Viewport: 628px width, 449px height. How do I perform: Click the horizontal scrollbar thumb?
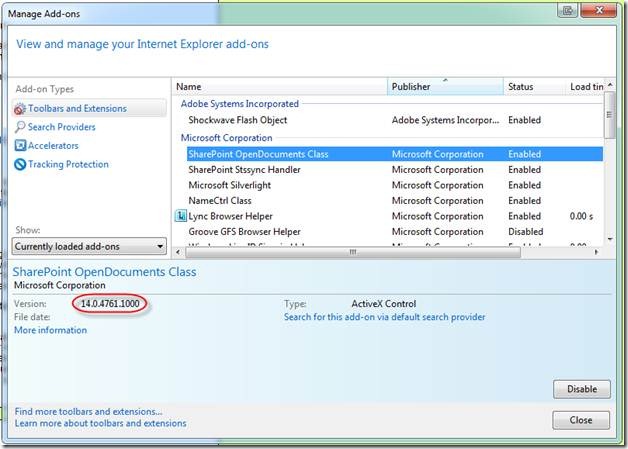[353, 252]
